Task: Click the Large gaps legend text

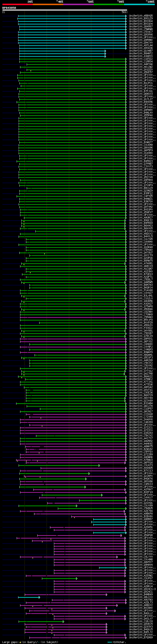Action: (10, 642)
